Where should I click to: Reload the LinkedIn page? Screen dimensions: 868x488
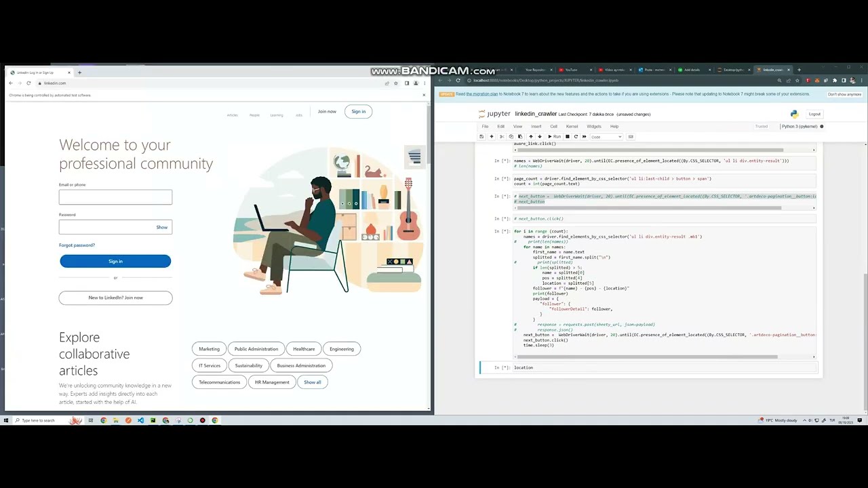(x=28, y=83)
